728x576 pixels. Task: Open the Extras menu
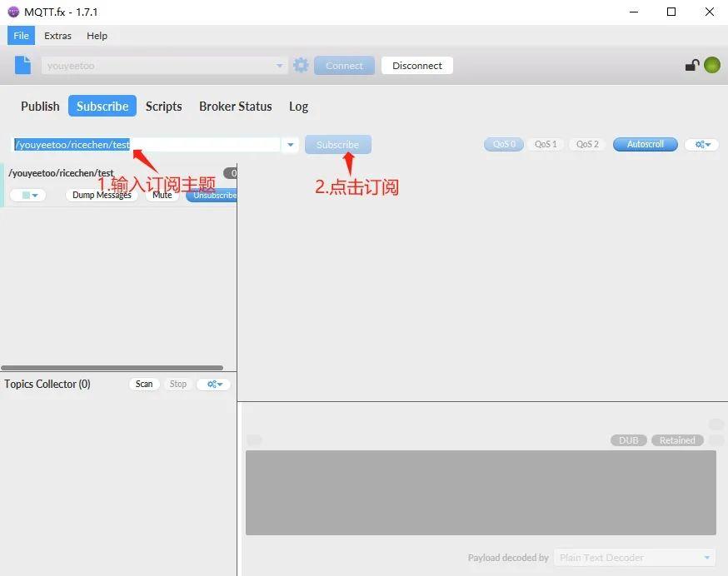[57, 36]
